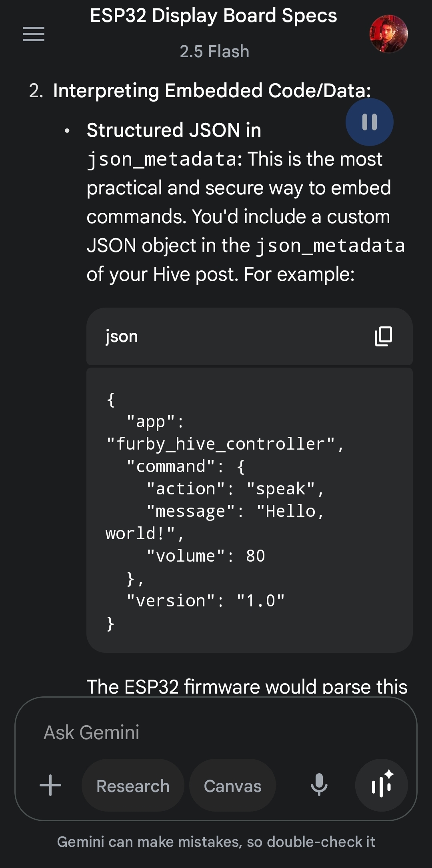The height and width of the screenshot is (868, 432).
Task: Tap the Interpreting Embedded Code/Data heading
Action: click(x=212, y=91)
